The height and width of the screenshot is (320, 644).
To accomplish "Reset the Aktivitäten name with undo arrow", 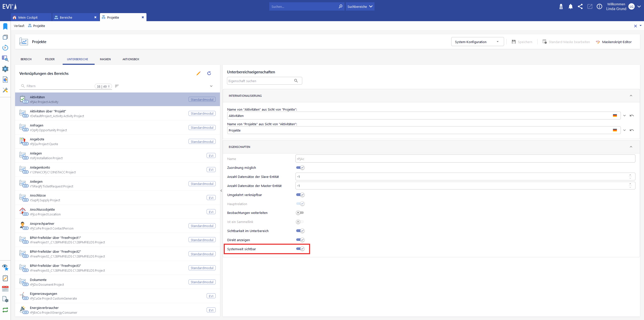I will coord(632,116).
